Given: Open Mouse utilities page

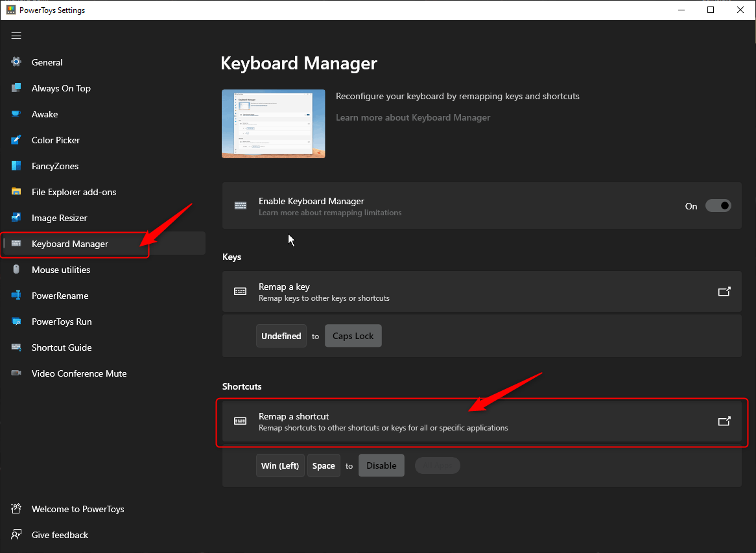Looking at the screenshot, I should (102, 270).
